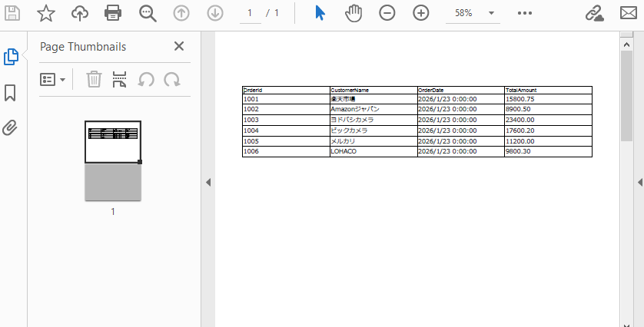Send the file by email
Screen dimensions: 644x327
pyautogui.click(x=629, y=13)
